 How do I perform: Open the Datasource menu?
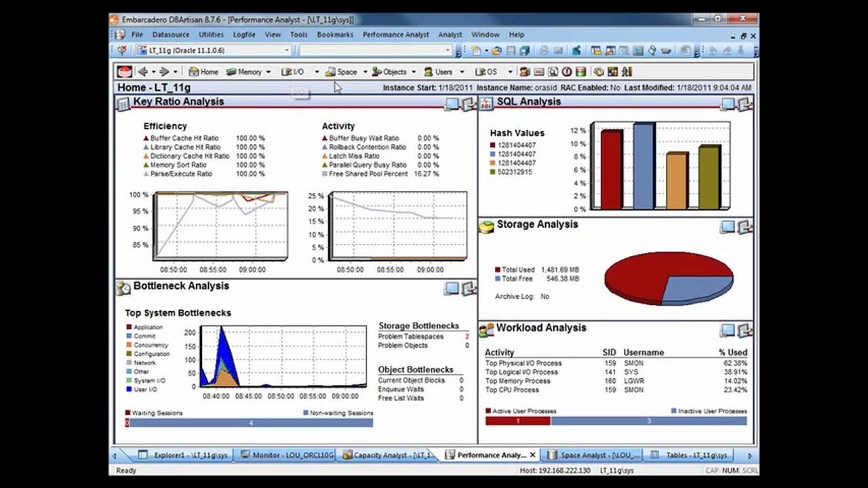[x=171, y=35]
